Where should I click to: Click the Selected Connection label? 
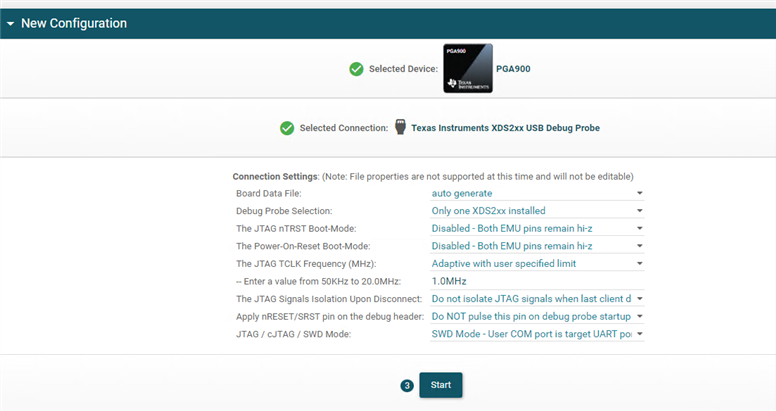click(344, 128)
